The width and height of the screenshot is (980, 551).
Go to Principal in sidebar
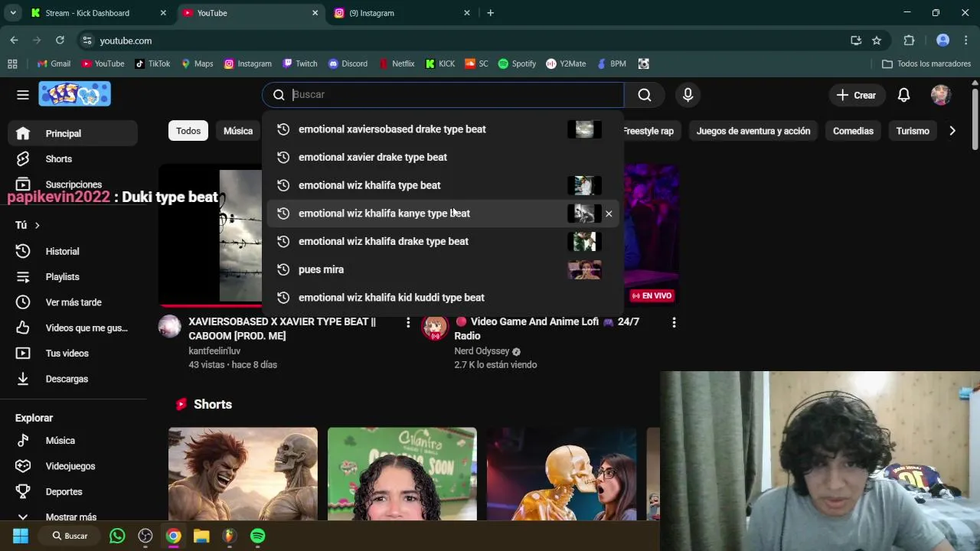tap(73, 133)
